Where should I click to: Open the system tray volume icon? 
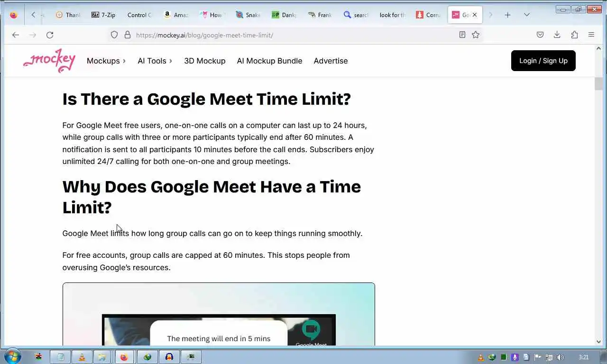pos(561,357)
